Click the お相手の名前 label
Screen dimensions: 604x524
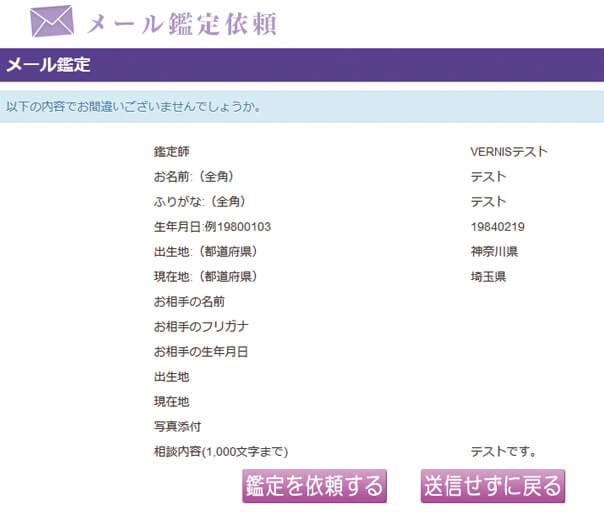click(189, 301)
